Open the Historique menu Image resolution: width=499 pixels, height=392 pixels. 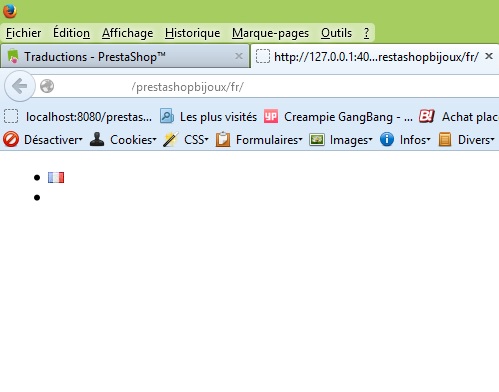point(192,33)
